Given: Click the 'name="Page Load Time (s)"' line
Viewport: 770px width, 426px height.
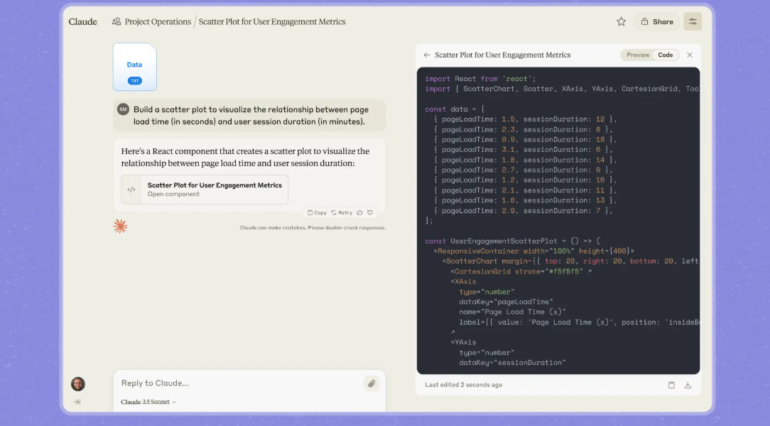Looking at the screenshot, I should [x=512, y=312].
